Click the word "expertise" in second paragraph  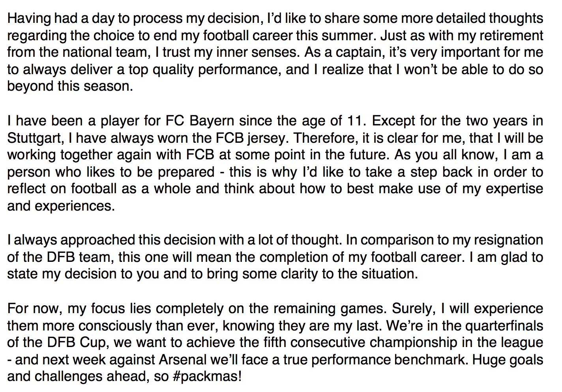tap(514, 189)
